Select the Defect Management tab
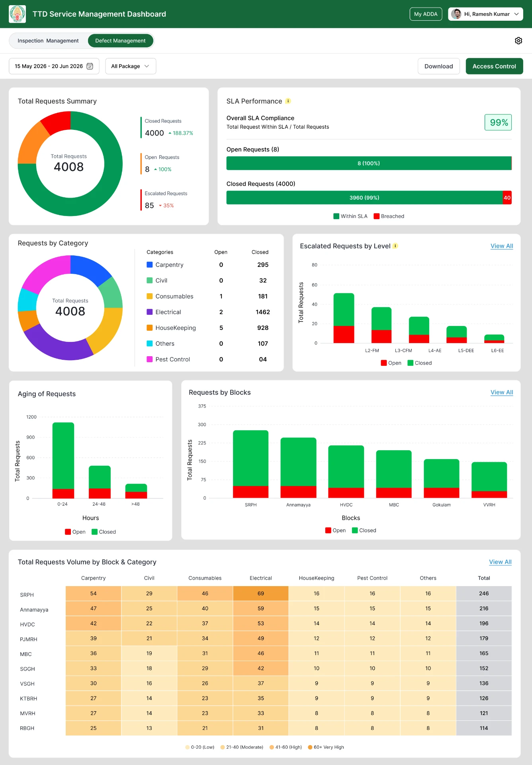Viewport: 532px width, 765px height. tap(121, 41)
